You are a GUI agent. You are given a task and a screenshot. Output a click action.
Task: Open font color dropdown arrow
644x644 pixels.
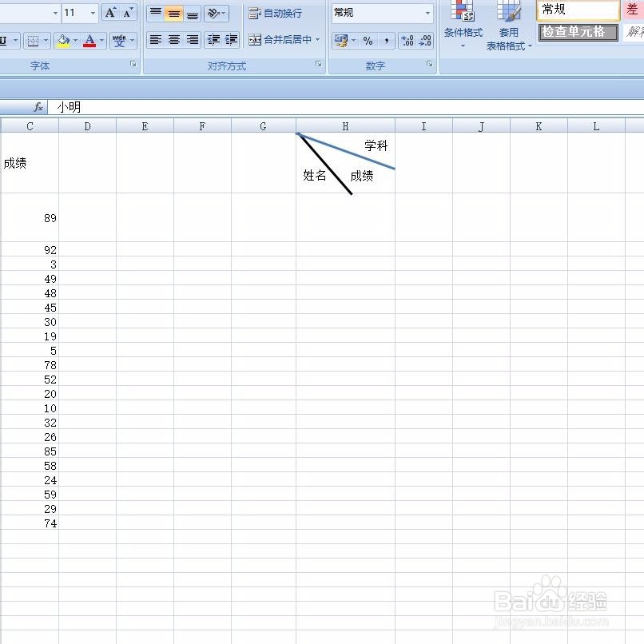click(101, 40)
